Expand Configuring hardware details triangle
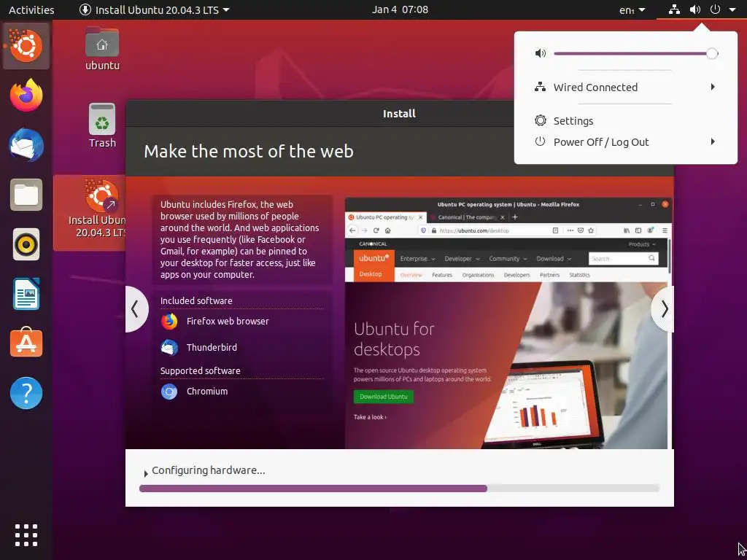Screen dimensions: 747x560 coord(146,473)
